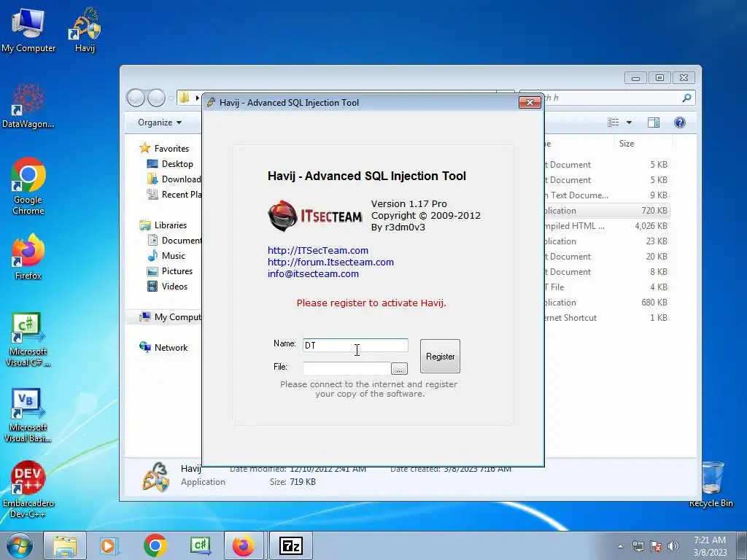Open Microsoft Visual Basic desktop shortcut
The image size is (747, 560).
28,416
